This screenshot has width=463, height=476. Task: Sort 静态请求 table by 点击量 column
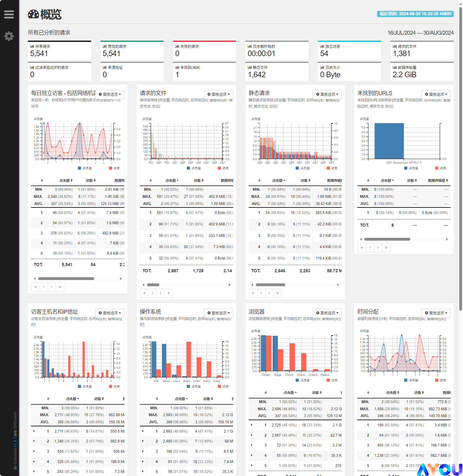point(279,180)
